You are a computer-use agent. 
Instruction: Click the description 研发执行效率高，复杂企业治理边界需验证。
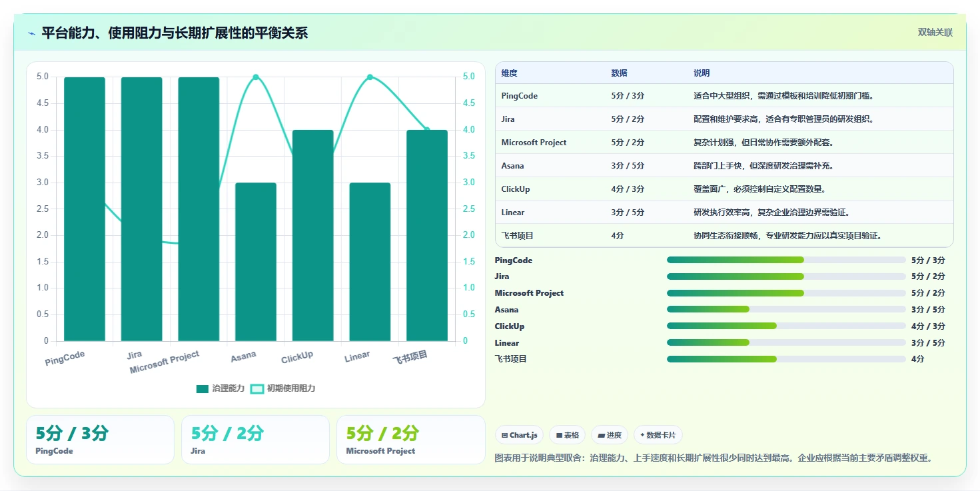pyautogui.click(x=771, y=213)
